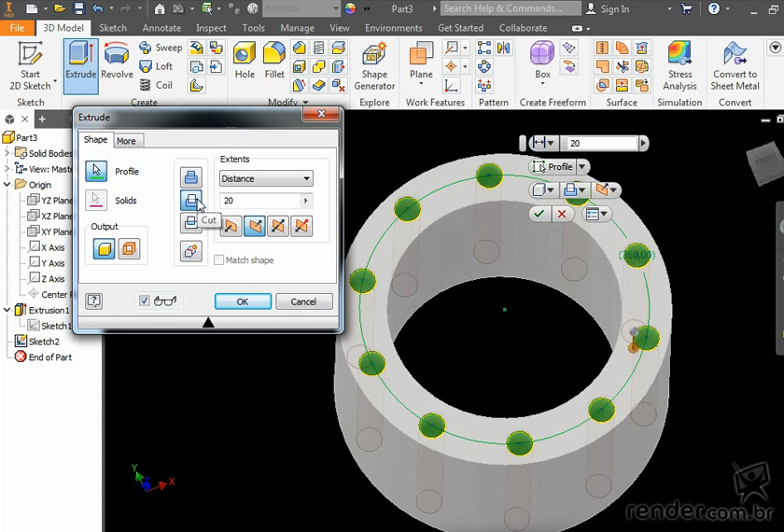Expand the Origin tree node
This screenshot has height=532, width=784.
click(x=7, y=185)
